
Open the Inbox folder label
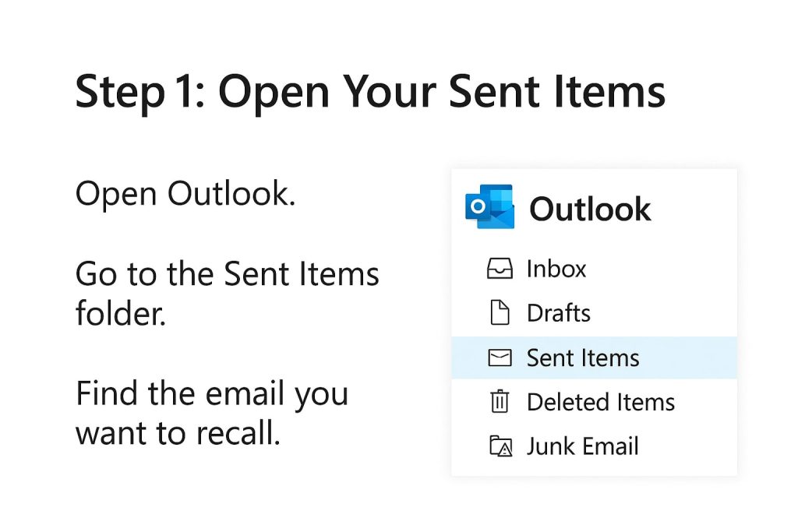pos(556,270)
